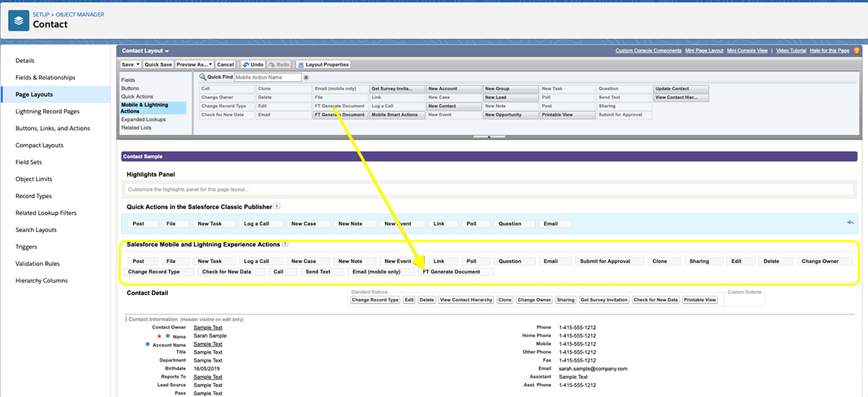Viewport: 868px width, 397px height.
Task: Select Printable View palette item
Action: pos(568,115)
